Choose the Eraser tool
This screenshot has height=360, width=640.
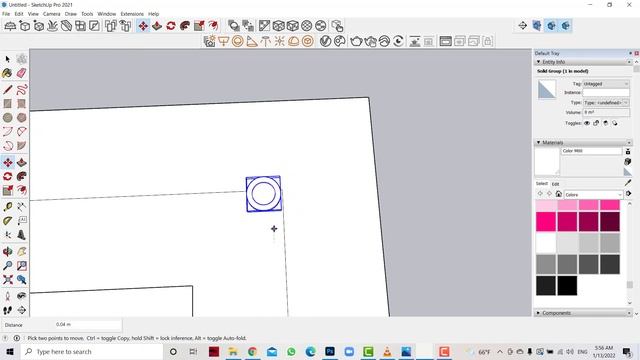click(x=22, y=73)
